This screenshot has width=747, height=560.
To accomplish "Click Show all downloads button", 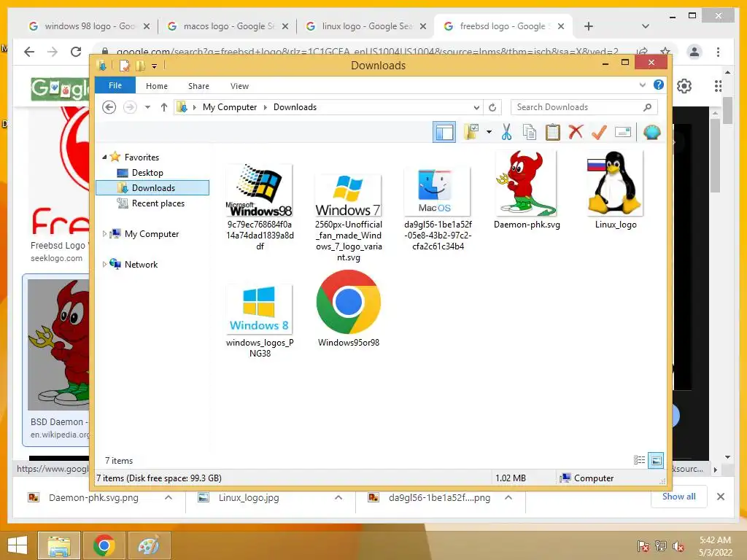I will pos(679,497).
